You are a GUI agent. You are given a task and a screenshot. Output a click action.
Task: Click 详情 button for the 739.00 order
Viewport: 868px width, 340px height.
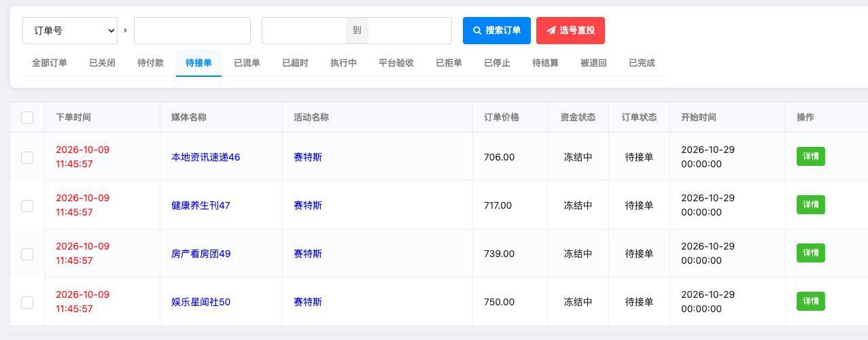pyautogui.click(x=811, y=253)
